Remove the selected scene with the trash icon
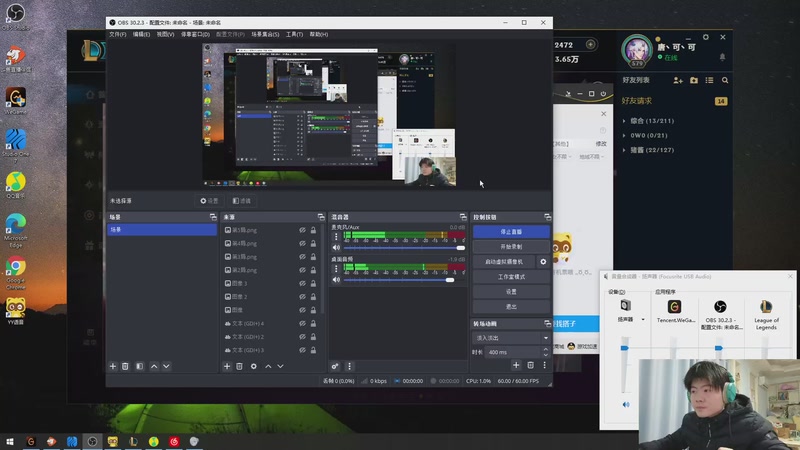 point(125,366)
